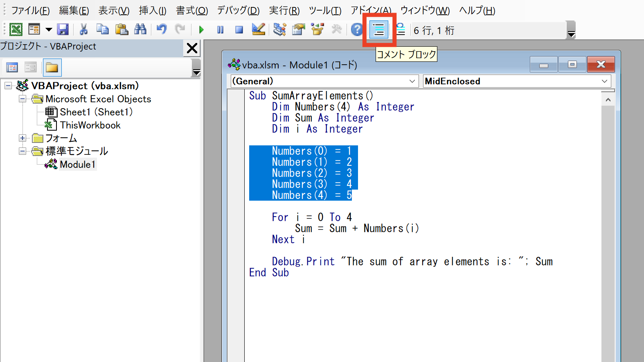Screen dimensions: 644x362
Task: Click the Redo arrow icon
Action: (180, 29)
